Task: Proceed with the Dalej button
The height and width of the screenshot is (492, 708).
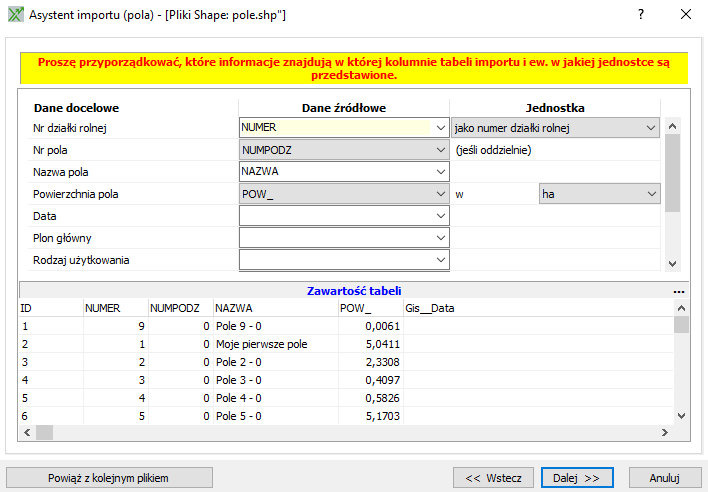Action: click(577, 478)
